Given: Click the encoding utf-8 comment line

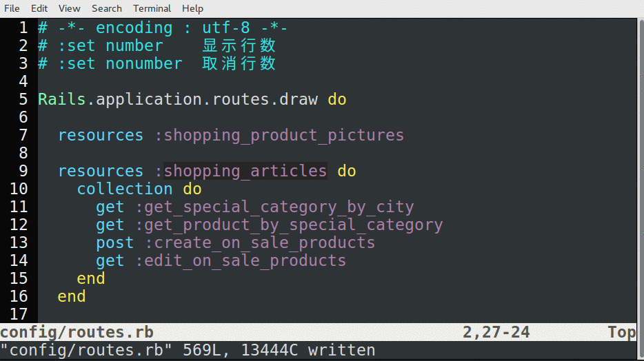Looking at the screenshot, I should [x=163, y=28].
